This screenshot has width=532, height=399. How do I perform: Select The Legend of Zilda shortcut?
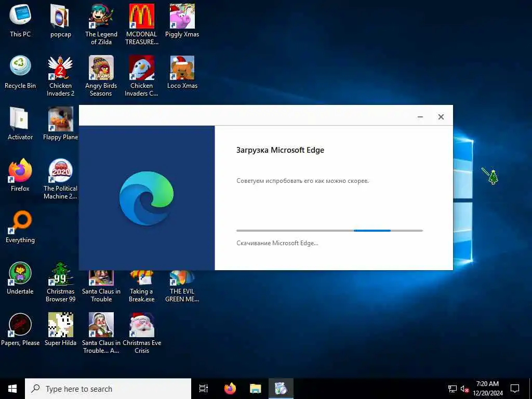(101, 24)
